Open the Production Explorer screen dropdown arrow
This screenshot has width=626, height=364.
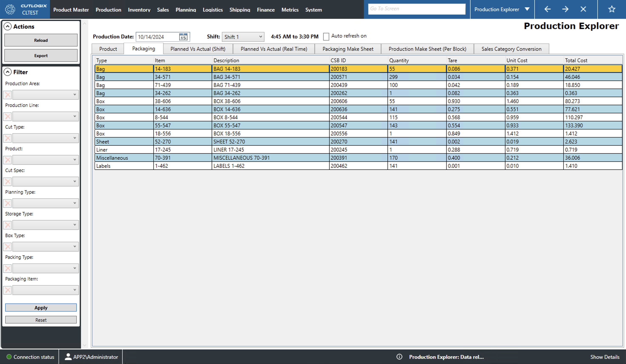point(527,9)
